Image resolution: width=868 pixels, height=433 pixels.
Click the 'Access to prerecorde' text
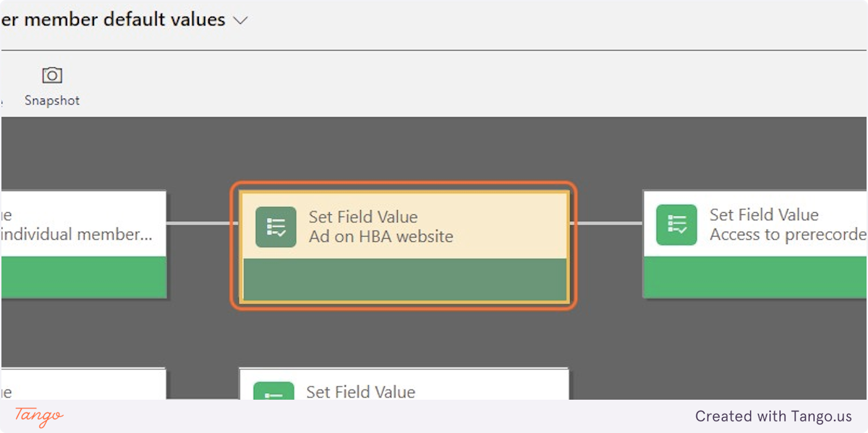coord(788,235)
